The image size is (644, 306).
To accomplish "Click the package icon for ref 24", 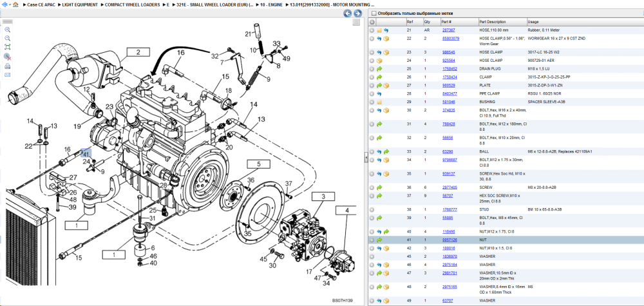I will coord(379,61).
